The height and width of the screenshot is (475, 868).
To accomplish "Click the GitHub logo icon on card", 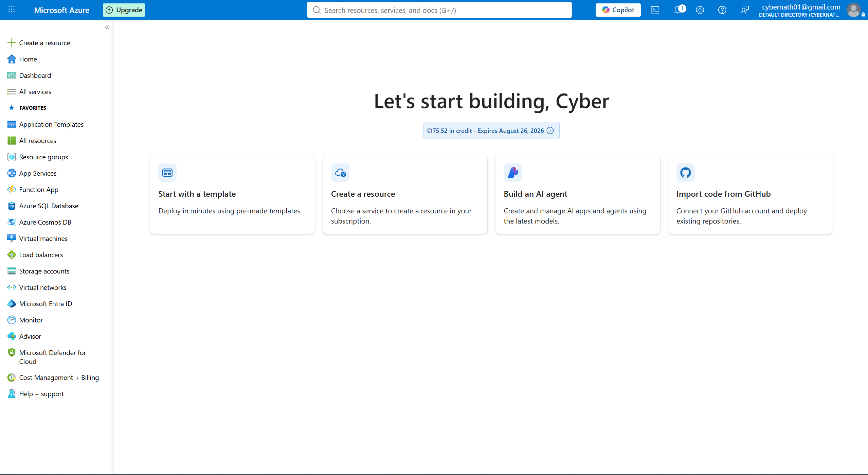I will (x=686, y=173).
